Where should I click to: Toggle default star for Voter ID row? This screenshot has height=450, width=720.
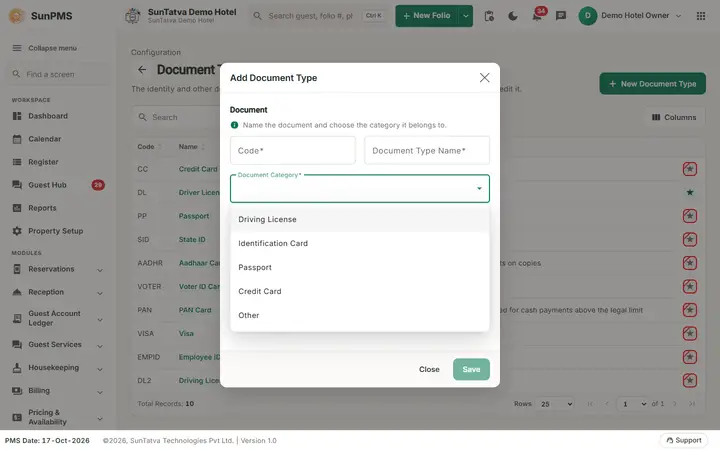[690, 287]
